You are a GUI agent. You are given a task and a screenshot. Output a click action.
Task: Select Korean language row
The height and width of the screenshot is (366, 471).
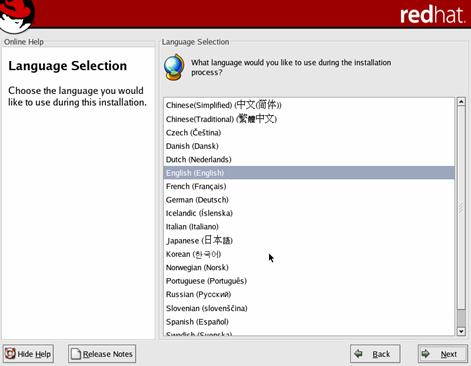(x=309, y=254)
